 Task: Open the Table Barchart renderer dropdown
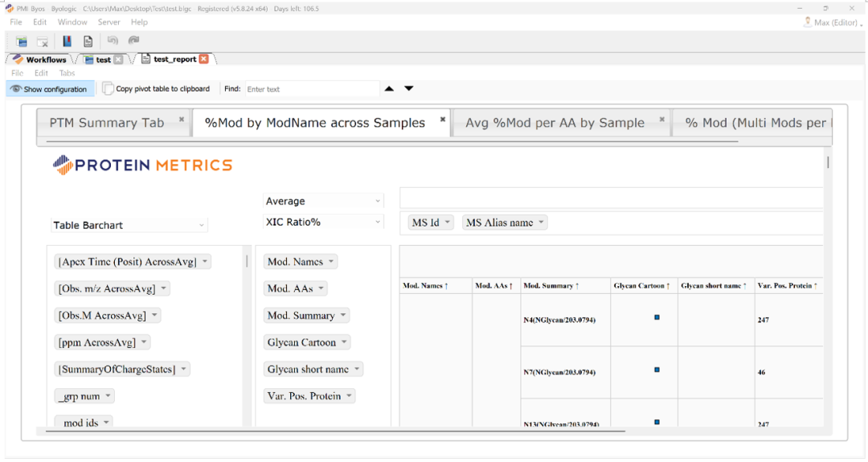pos(129,225)
